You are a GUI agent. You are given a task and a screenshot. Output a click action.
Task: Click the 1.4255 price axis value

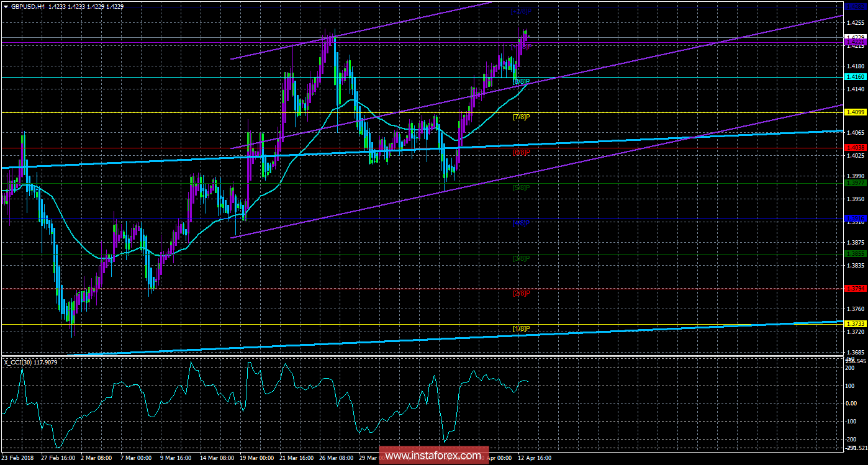855,22
